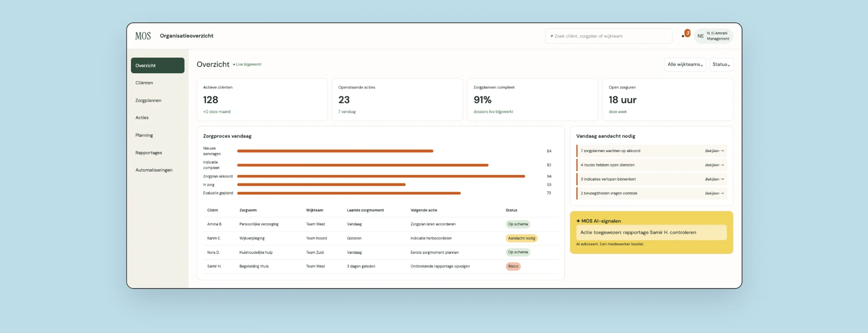Click the MOS logo

pyautogui.click(x=143, y=36)
